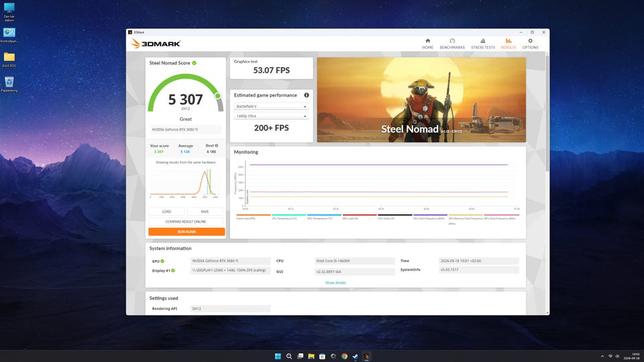
Task: Open taskbar Search icon
Action: click(288, 356)
